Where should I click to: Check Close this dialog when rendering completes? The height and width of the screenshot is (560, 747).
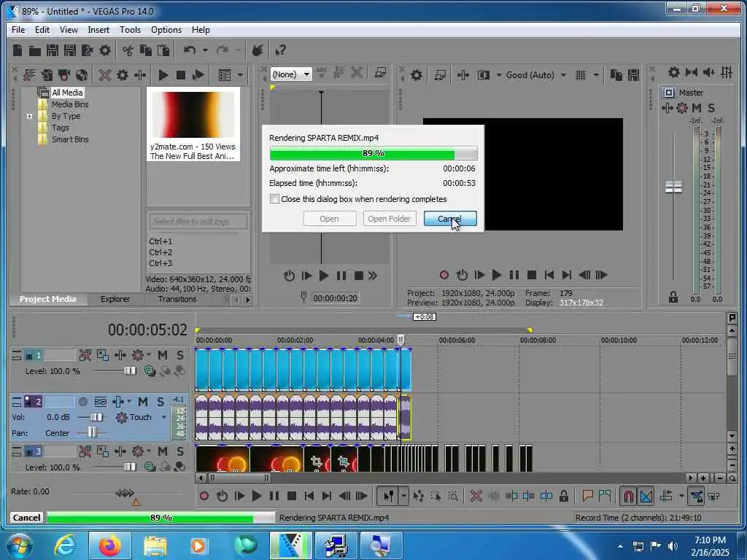[x=274, y=198]
